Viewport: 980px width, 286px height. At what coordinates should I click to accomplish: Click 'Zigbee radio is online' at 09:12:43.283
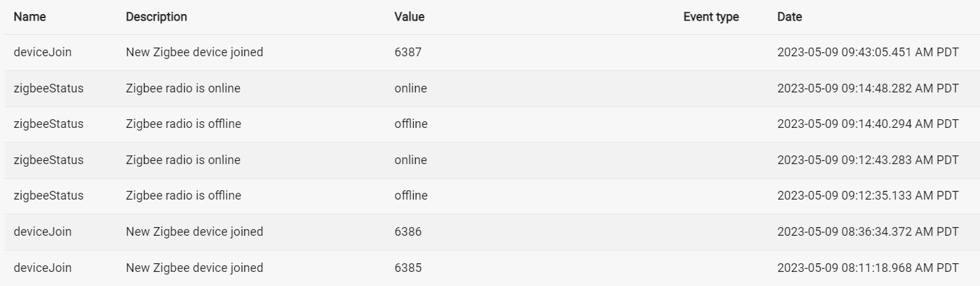(x=183, y=160)
